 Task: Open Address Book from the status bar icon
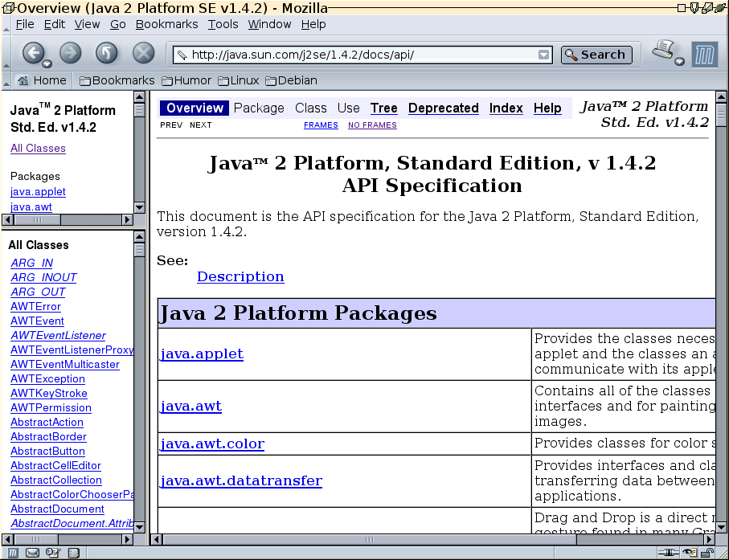(73, 553)
